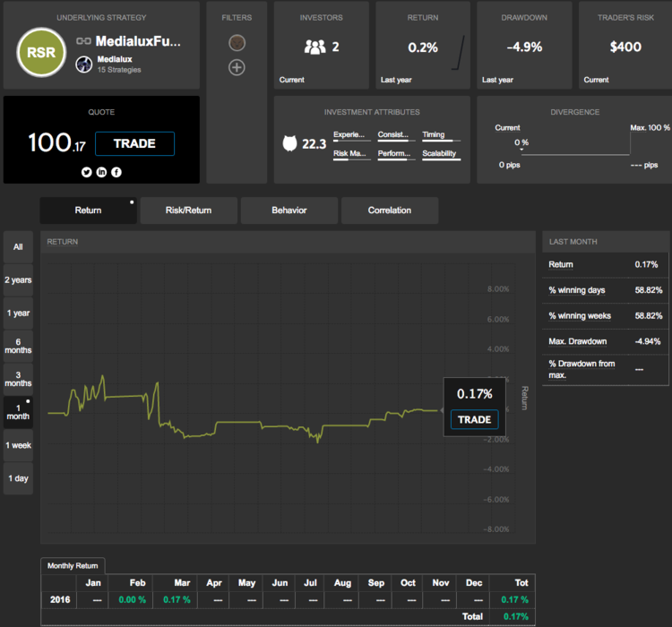Screen dimensions: 672x627
Task: Open the Risk/Return tab
Action: [x=188, y=210]
